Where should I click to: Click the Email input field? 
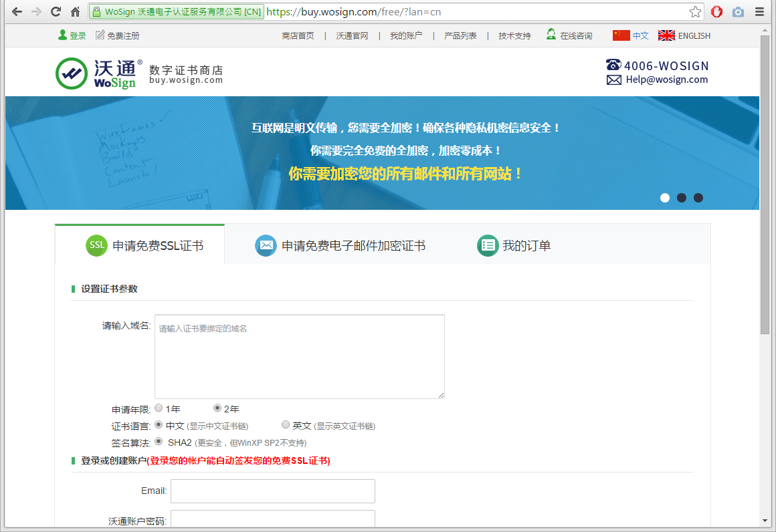tap(273, 491)
